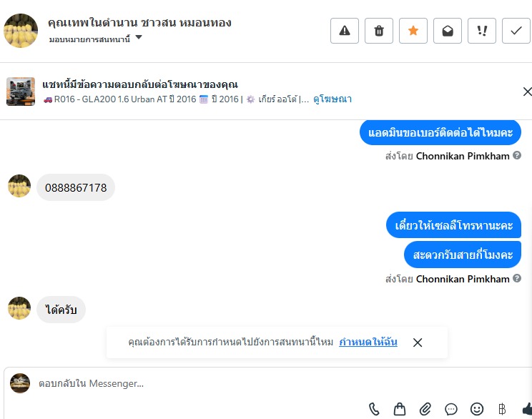Mark conversation done with checkmark button
532x419 pixels.
pos(516,31)
